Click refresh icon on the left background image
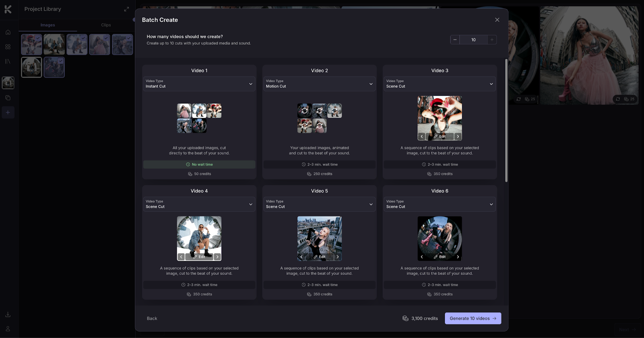This screenshot has width=644, height=338. (518, 99)
